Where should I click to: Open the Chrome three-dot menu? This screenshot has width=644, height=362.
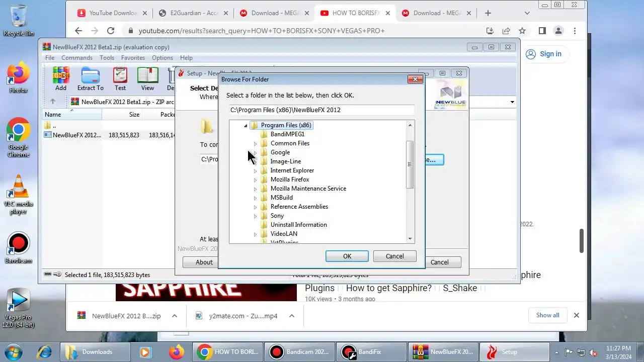[575, 31]
